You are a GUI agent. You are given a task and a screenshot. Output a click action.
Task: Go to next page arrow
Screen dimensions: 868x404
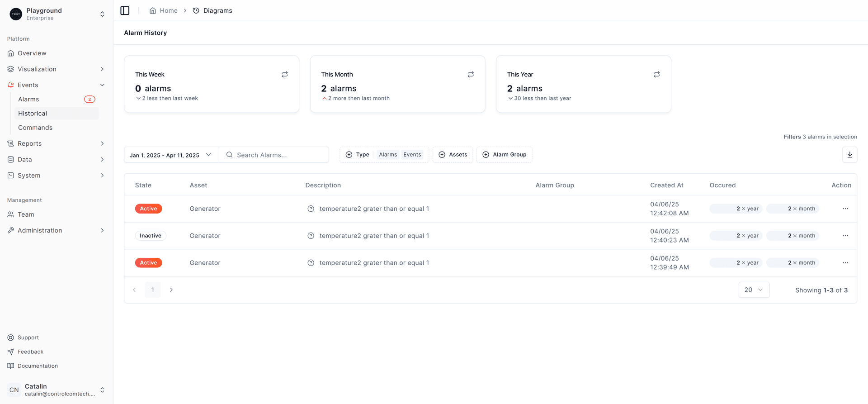point(171,290)
